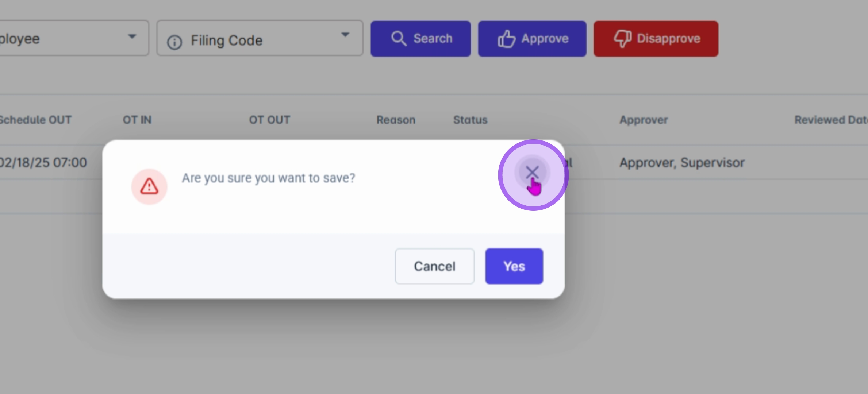The width and height of the screenshot is (868, 394).
Task: Select the Reason column header
Action: 396,120
